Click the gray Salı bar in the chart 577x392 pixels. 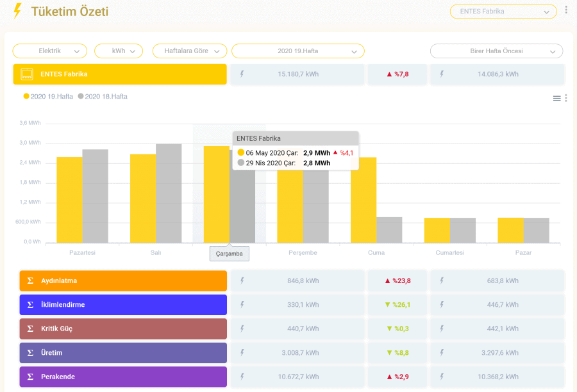point(169,193)
